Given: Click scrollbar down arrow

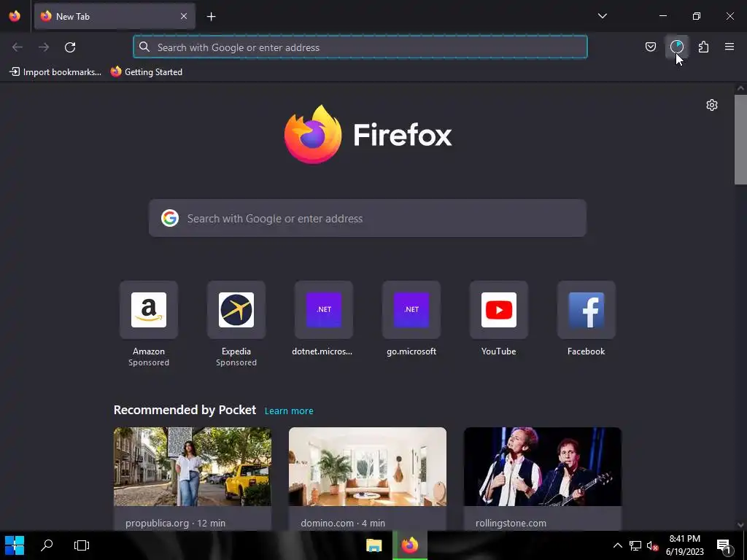Looking at the screenshot, I should [x=740, y=525].
